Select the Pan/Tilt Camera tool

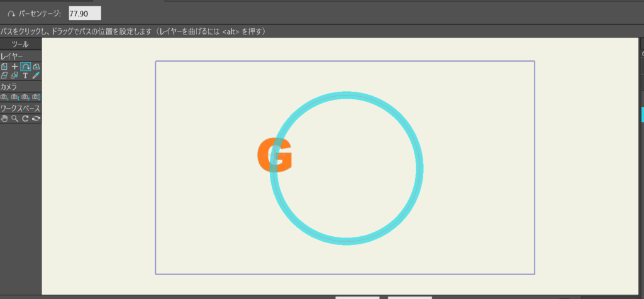tap(36, 97)
